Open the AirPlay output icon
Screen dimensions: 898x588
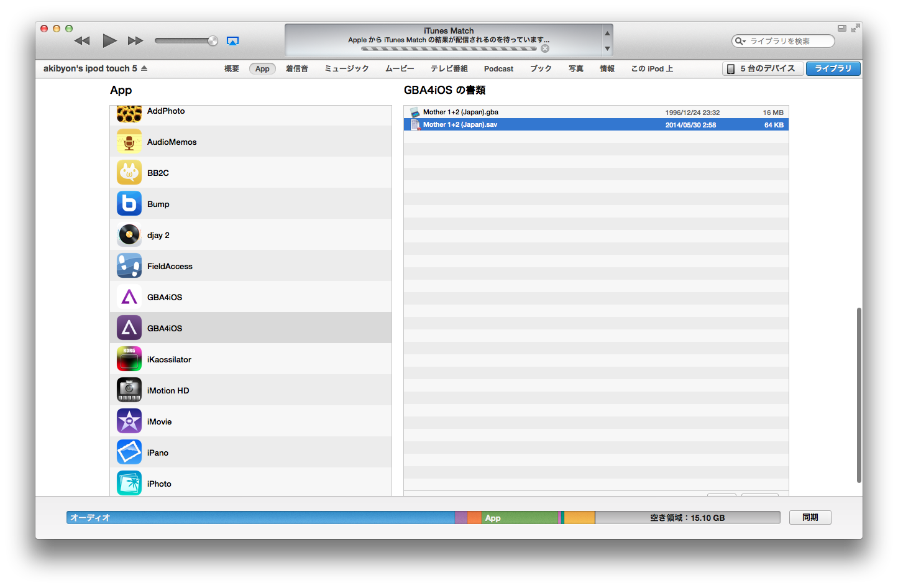(x=232, y=41)
